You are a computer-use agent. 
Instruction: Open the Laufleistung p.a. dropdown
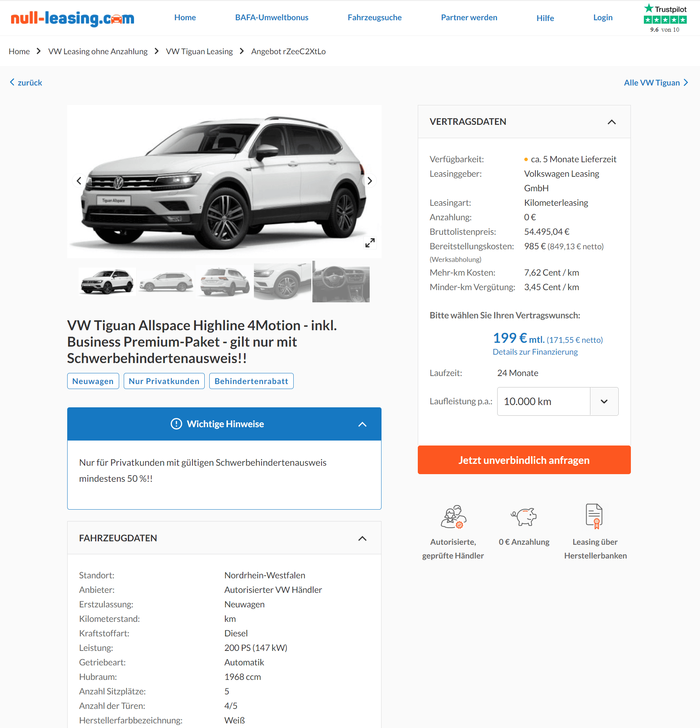coord(558,401)
